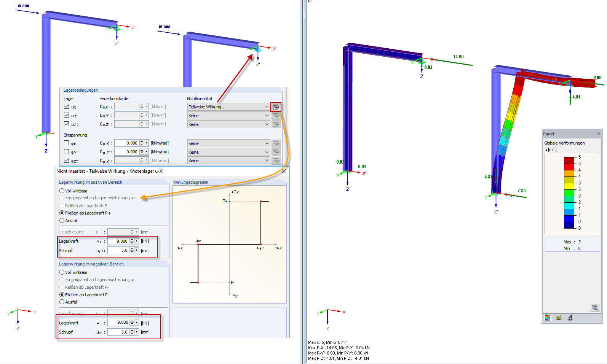This screenshot has width=607, height=364.
Task: Click the Lagerkraft P+ spinner arrows
Action: coord(132,241)
